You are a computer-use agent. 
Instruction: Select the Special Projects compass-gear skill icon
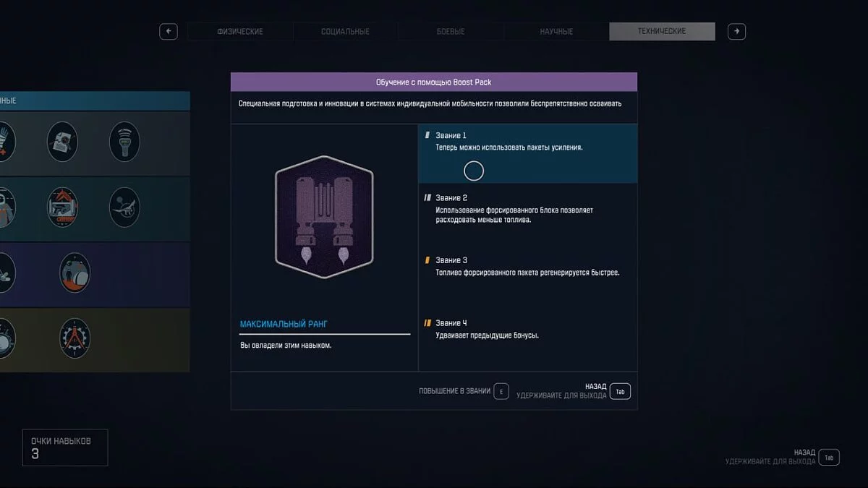point(75,338)
